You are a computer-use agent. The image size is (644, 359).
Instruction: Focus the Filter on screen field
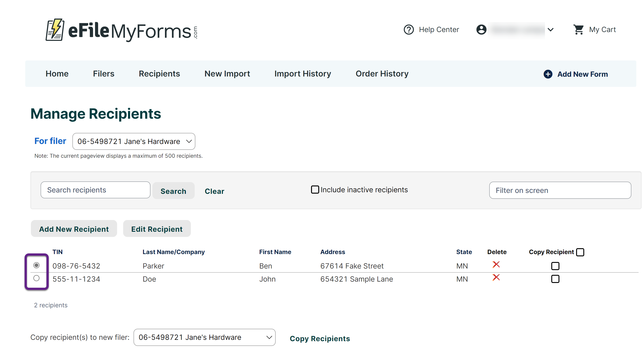click(x=560, y=190)
